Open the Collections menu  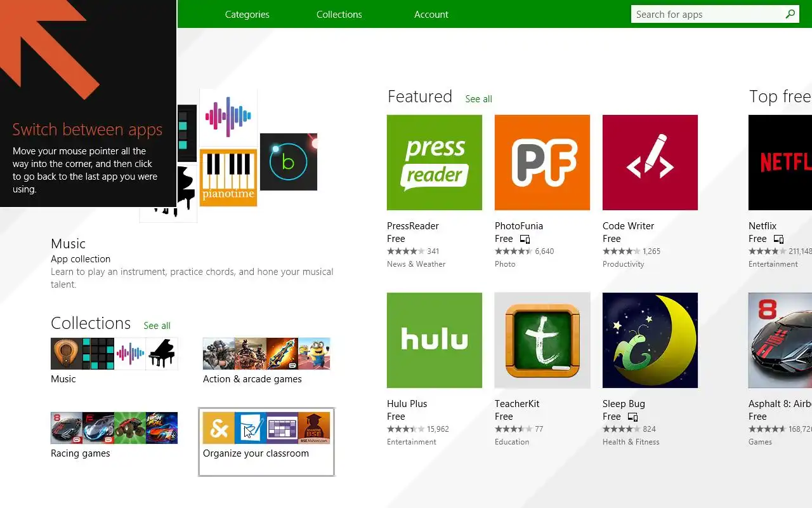click(339, 14)
